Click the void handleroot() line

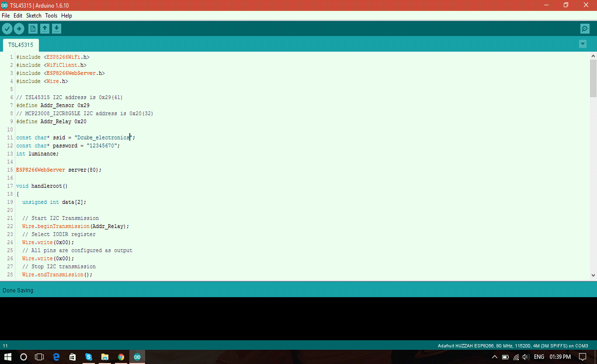(42, 186)
